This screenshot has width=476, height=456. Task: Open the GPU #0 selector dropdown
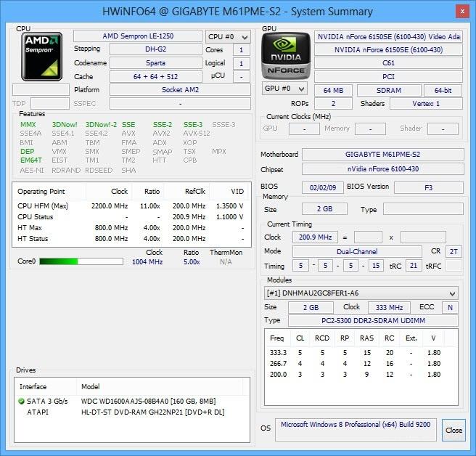click(284, 89)
